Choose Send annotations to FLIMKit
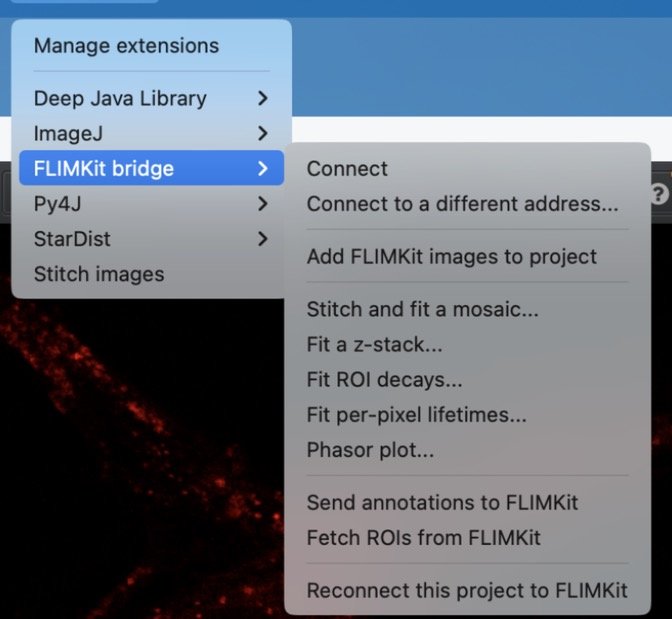The width and height of the screenshot is (672, 619). 468,502
